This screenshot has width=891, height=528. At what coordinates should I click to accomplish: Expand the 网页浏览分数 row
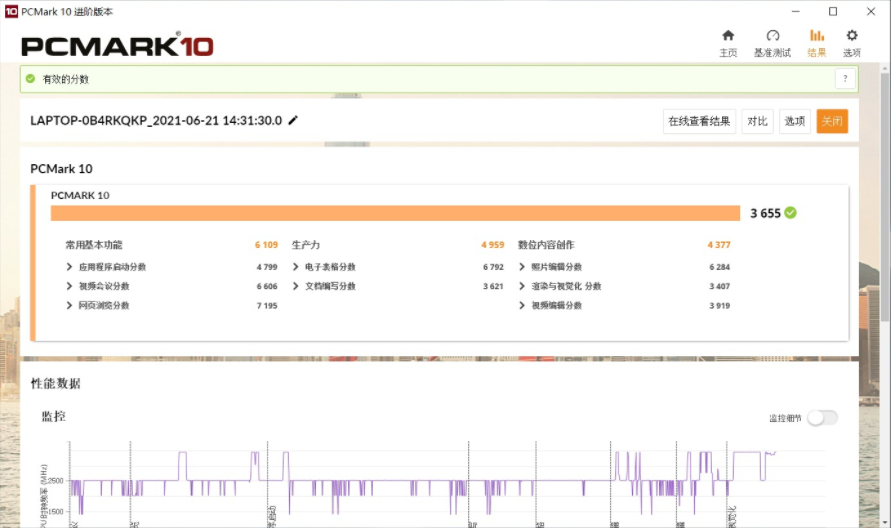click(x=69, y=305)
